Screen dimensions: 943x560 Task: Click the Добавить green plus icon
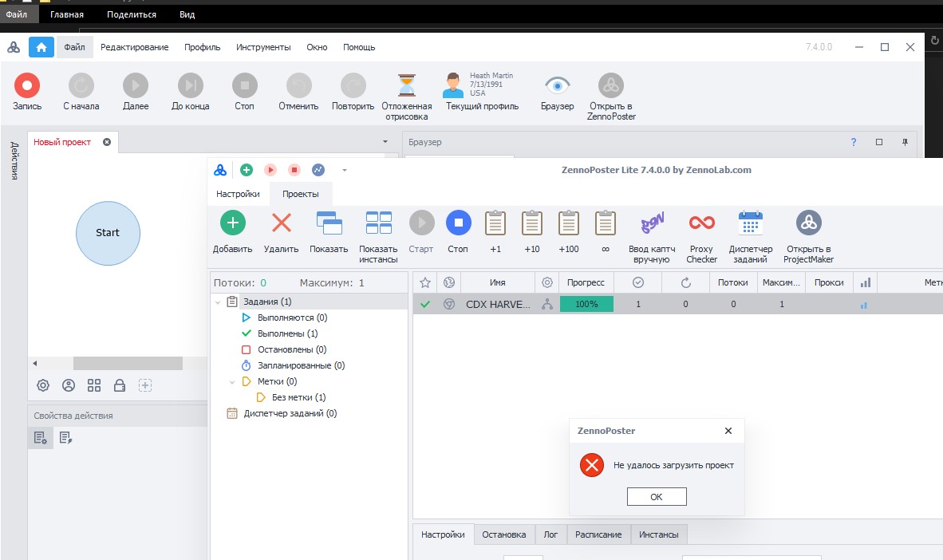(x=233, y=223)
